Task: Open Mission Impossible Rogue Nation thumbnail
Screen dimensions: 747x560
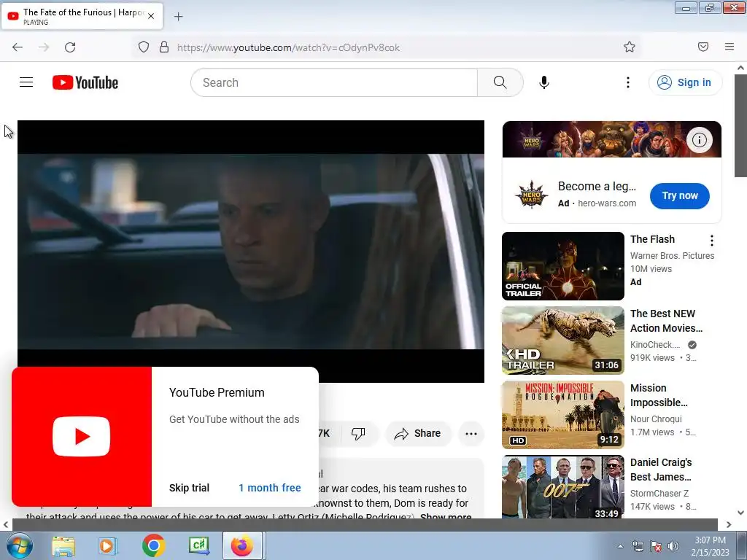Action: (563, 415)
